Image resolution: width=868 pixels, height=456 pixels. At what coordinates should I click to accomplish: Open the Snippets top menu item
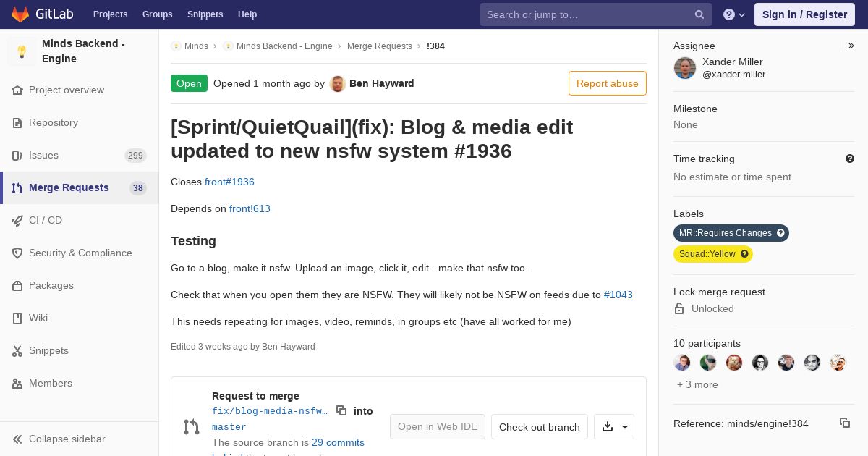click(x=205, y=14)
